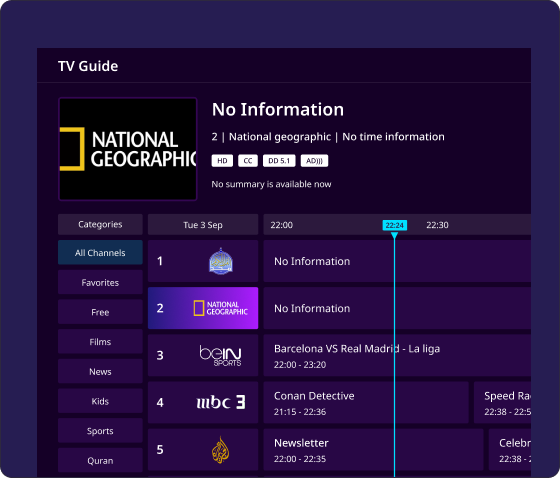Select the Films category
Image resolution: width=560 pixels, height=478 pixels.
pos(100,342)
